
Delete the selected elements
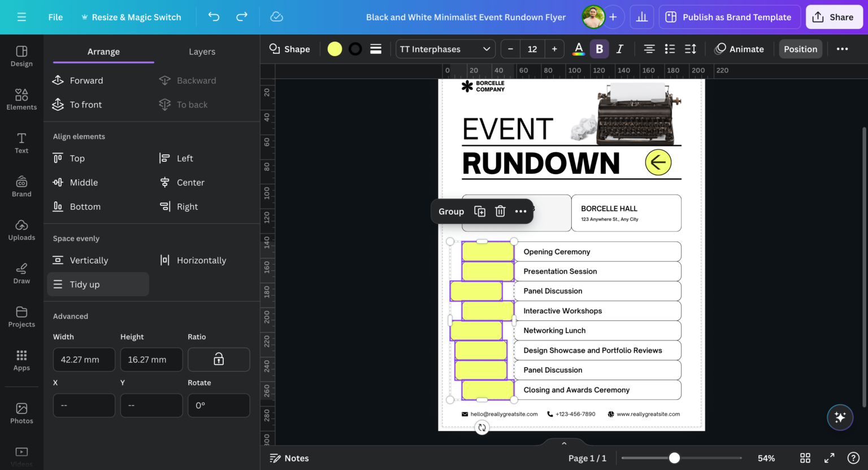(x=500, y=211)
